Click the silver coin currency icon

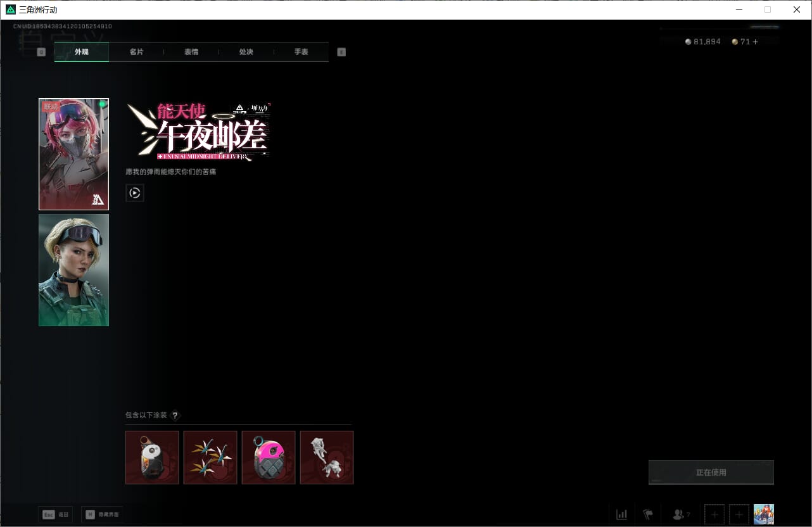[688, 42]
